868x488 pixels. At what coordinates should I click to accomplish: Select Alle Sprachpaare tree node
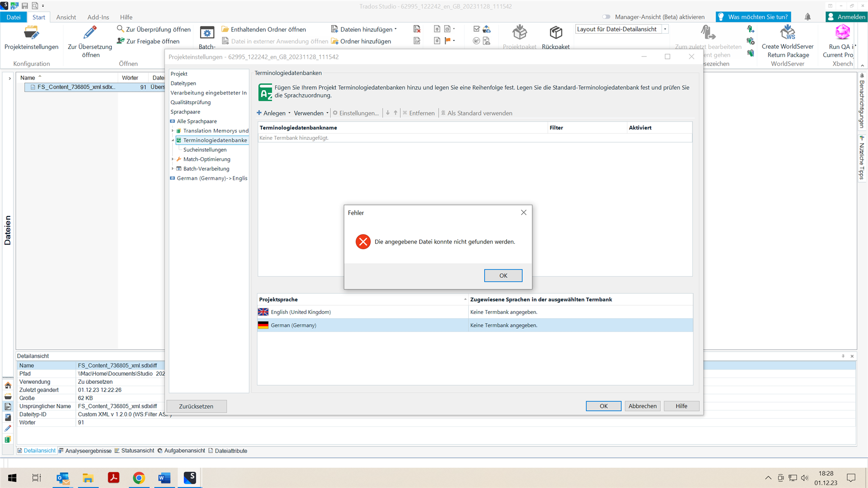point(197,121)
